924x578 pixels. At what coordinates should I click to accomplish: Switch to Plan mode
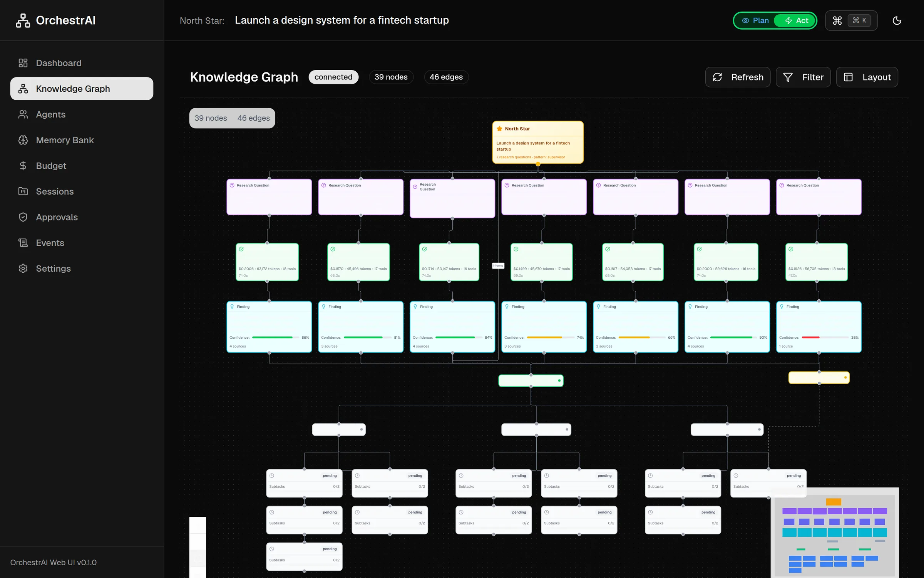pos(755,20)
